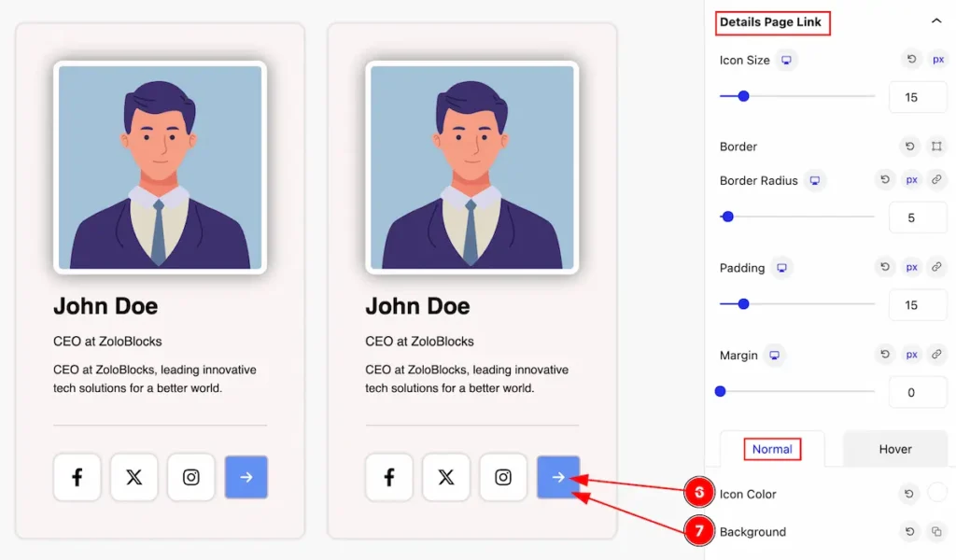The width and height of the screenshot is (956, 560).
Task: Click blue arrow details button on second card
Action: point(558,477)
